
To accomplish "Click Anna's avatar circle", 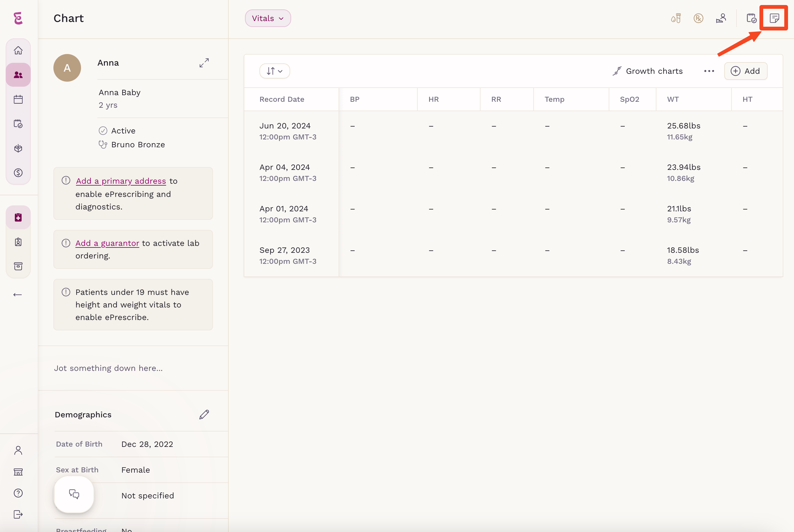I will (x=67, y=68).
